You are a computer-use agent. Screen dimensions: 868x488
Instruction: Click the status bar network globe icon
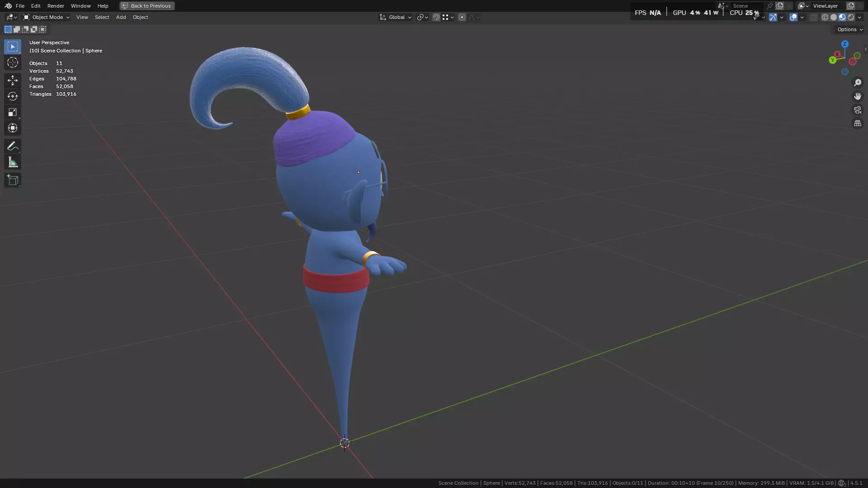842,483
